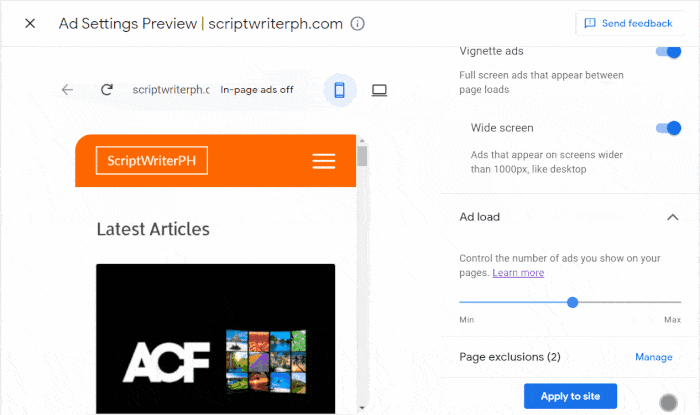Manage page exclusions
The height and width of the screenshot is (415, 700).
pos(654,357)
